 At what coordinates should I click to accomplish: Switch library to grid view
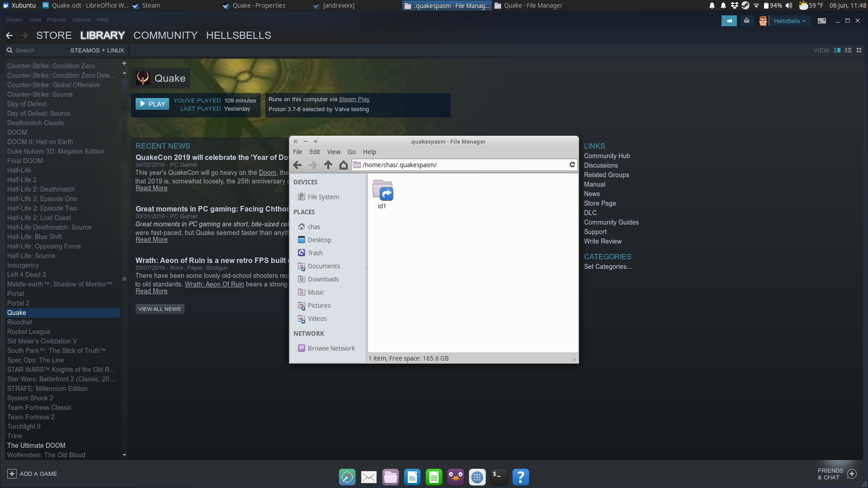tap(859, 50)
